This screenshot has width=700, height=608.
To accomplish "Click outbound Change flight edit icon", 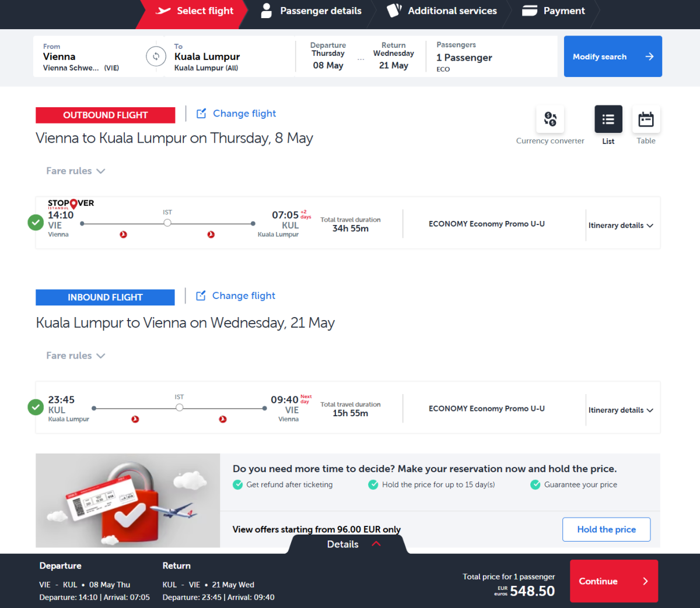I will (201, 114).
